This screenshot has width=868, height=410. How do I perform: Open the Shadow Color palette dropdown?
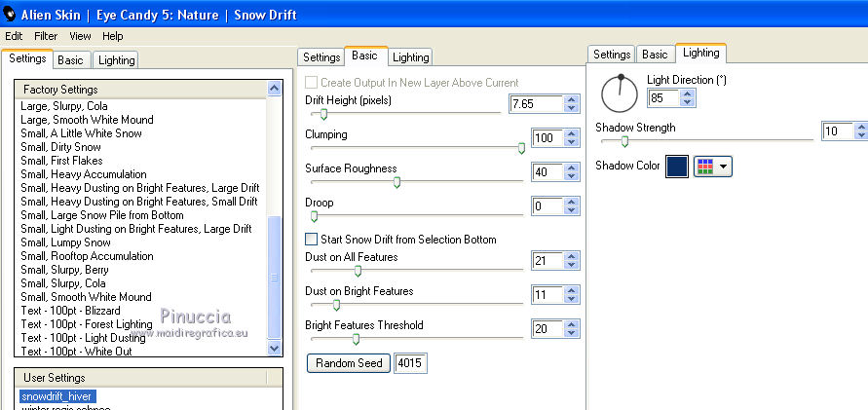pos(713,166)
